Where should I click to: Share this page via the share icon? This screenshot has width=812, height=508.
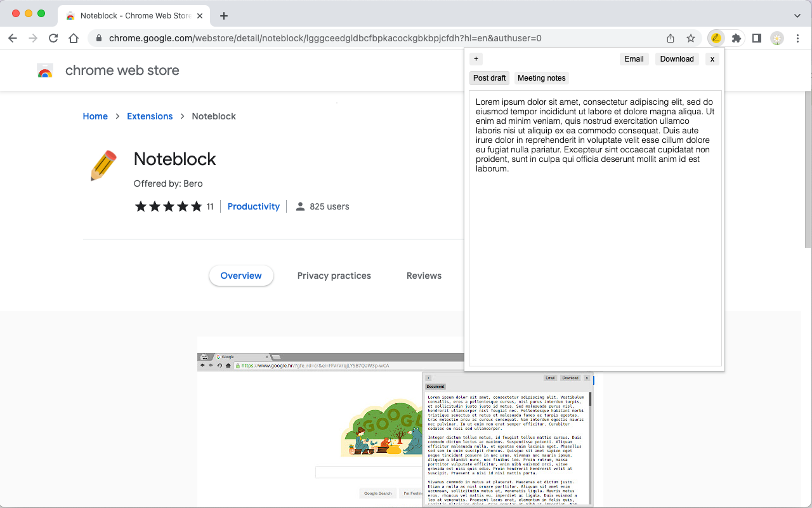click(671, 38)
